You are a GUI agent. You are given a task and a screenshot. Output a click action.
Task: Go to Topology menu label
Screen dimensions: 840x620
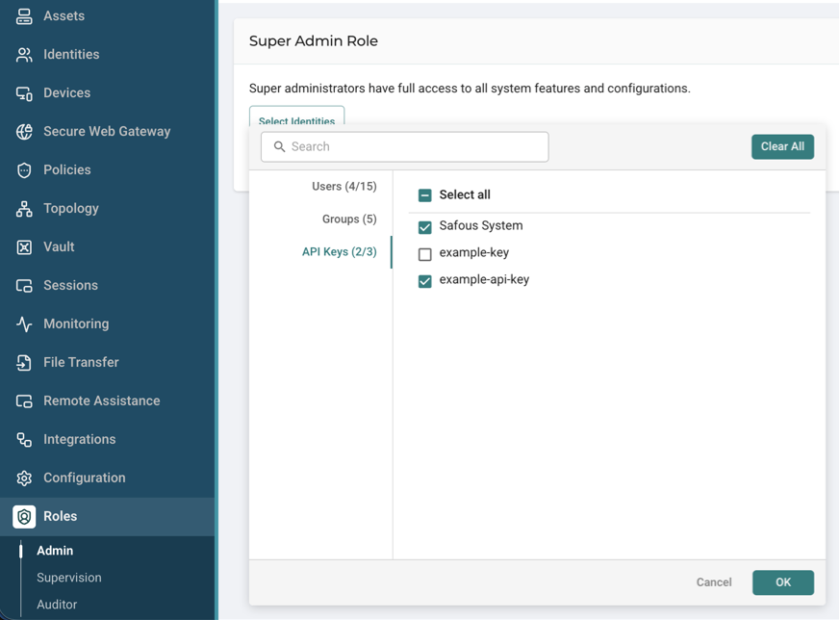(x=70, y=209)
